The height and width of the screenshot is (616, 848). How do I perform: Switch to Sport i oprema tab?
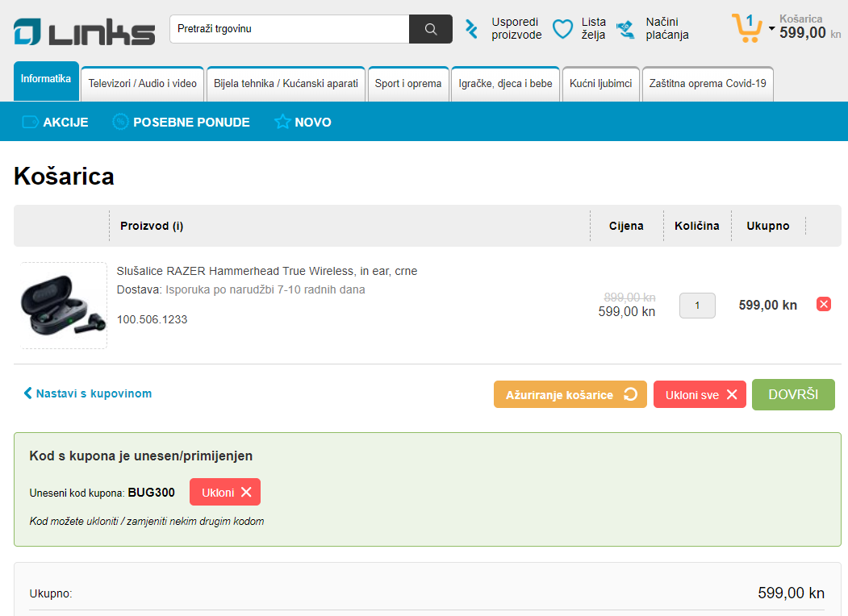point(408,84)
